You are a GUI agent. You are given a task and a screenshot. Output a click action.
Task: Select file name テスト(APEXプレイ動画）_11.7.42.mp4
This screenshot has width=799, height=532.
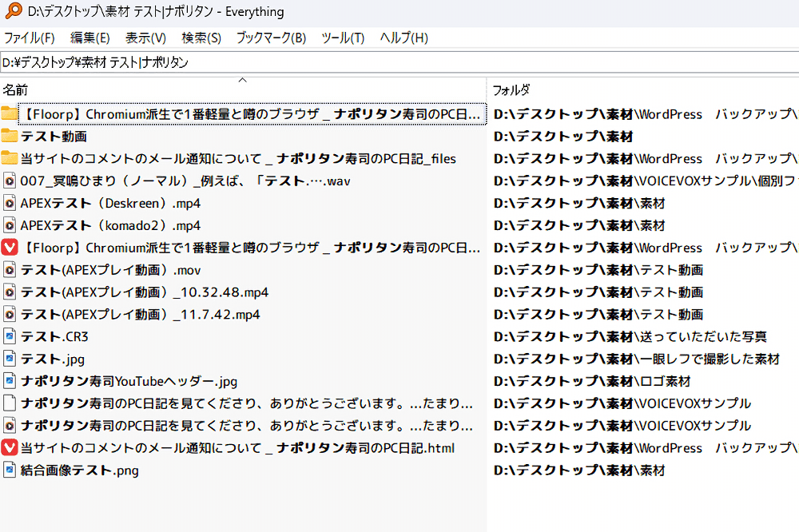coord(140,315)
